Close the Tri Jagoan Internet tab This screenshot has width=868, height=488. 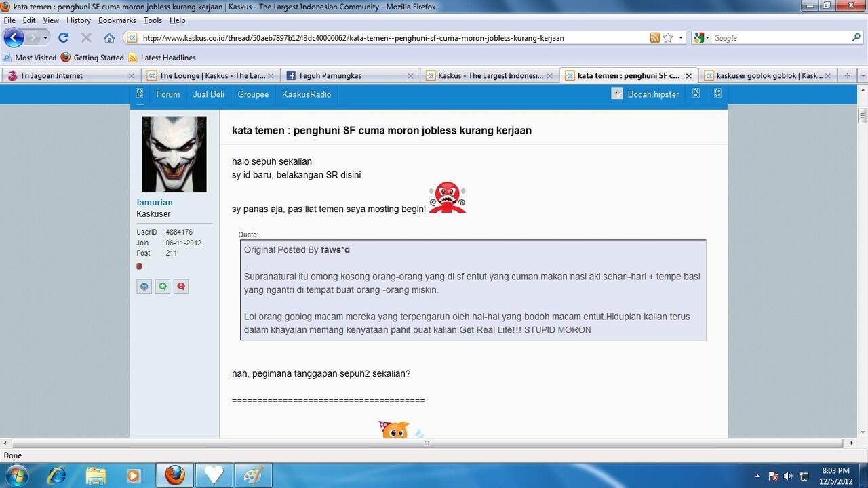(x=132, y=76)
